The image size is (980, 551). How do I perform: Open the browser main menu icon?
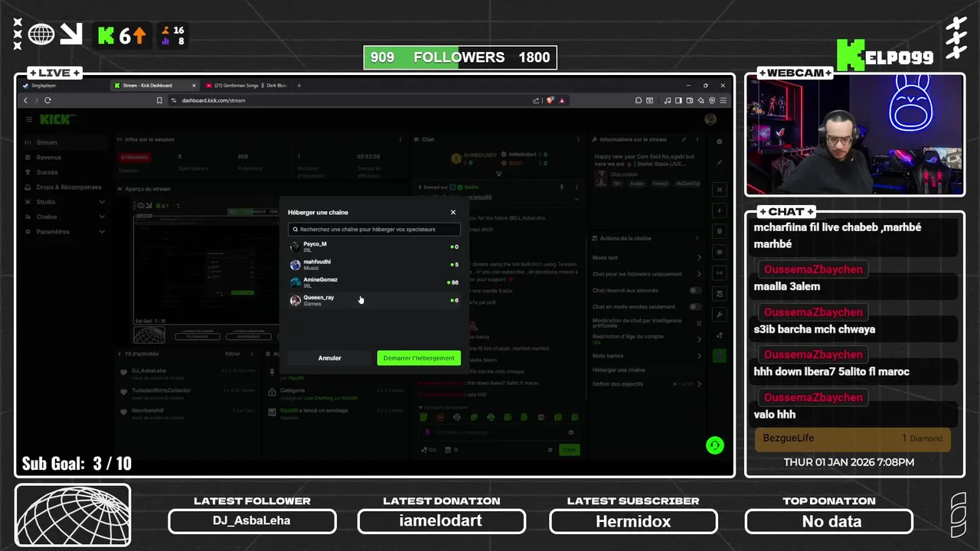(724, 100)
